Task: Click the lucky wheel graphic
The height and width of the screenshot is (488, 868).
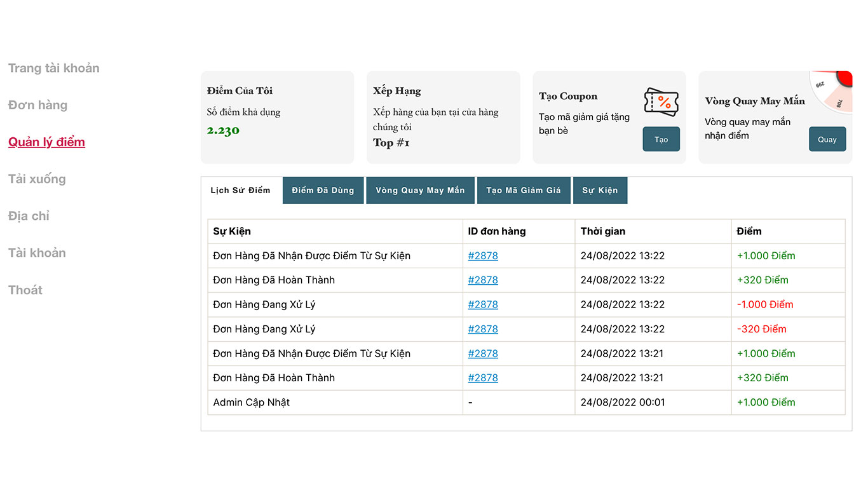Action: 834,90
